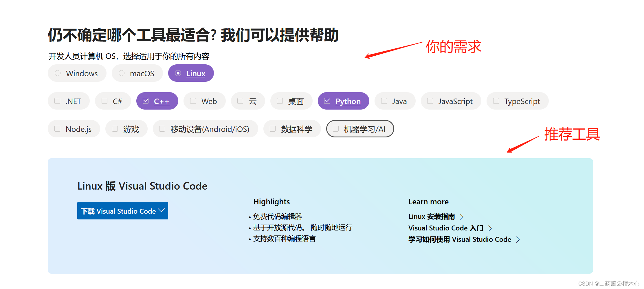Check the 云 checkbox
This screenshot has width=644, height=289.
coord(248,101)
